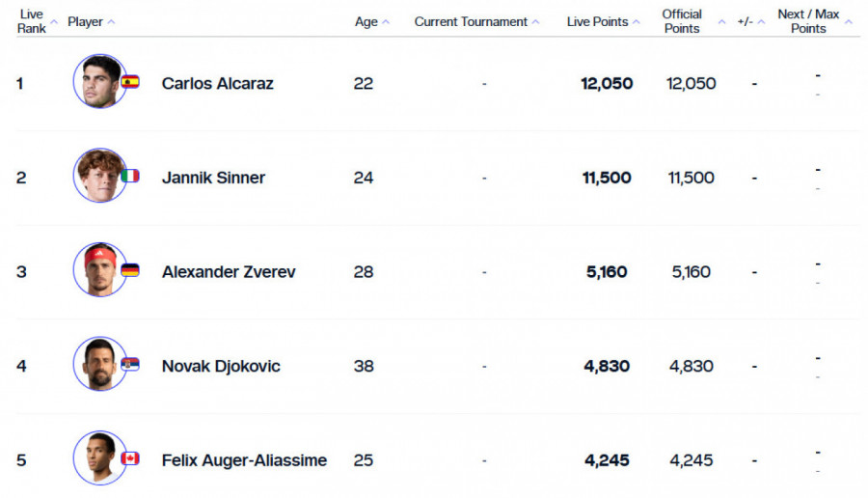Click the Germany flag icon
This screenshot has height=498, width=868.
pyautogui.click(x=130, y=270)
